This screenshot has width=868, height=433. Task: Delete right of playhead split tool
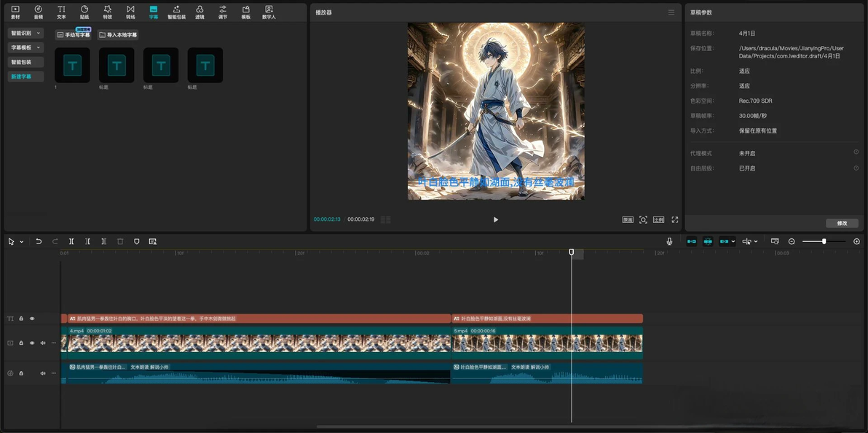[103, 242]
